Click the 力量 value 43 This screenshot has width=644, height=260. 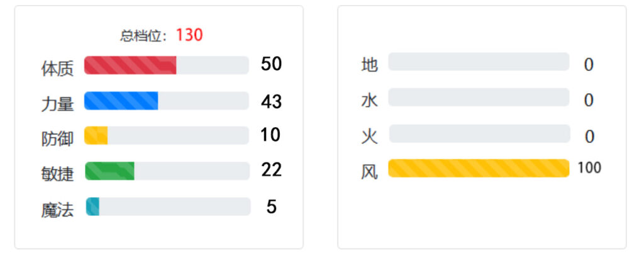271,101
